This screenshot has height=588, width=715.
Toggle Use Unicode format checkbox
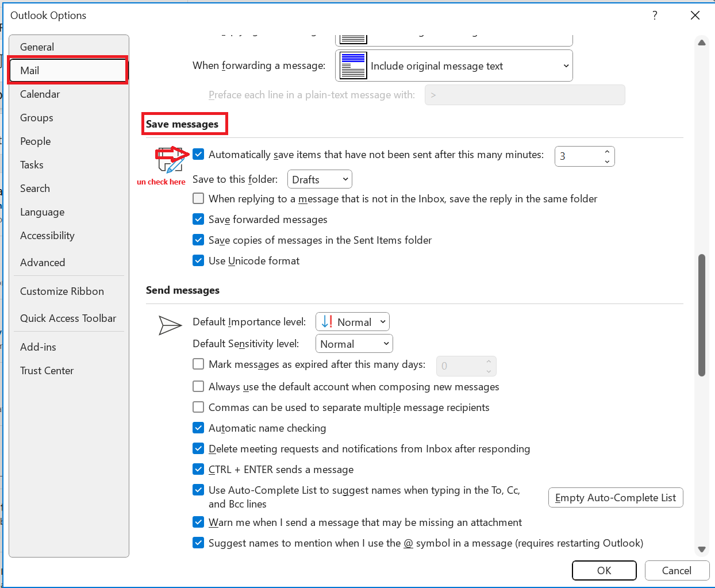tap(198, 260)
